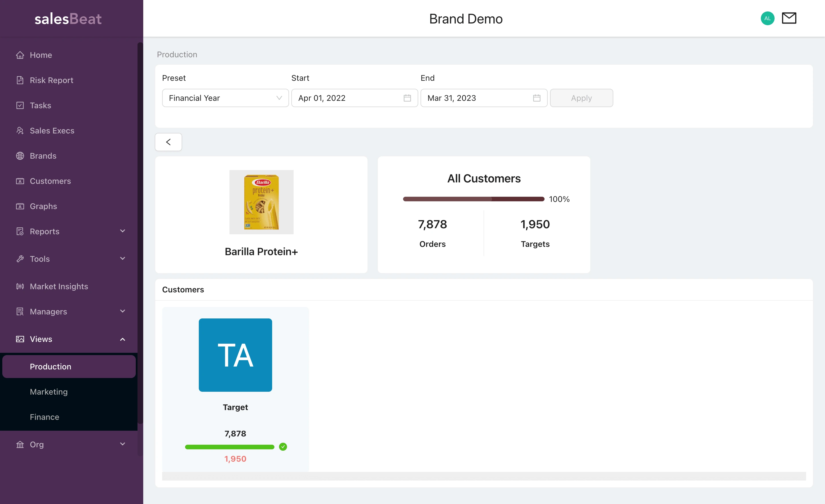This screenshot has height=504, width=825.
Task: Click the All Customers progress bar
Action: click(x=474, y=199)
